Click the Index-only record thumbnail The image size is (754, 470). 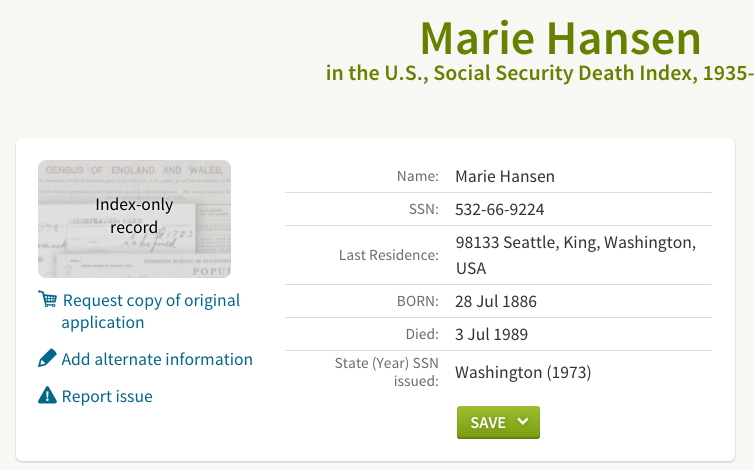[134, 219]
